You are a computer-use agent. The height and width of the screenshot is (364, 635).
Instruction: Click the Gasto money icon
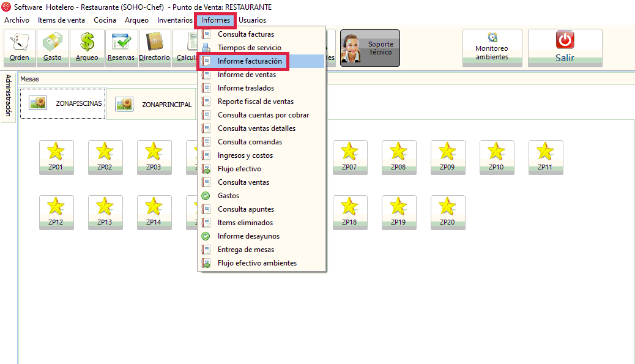point(53,47)
